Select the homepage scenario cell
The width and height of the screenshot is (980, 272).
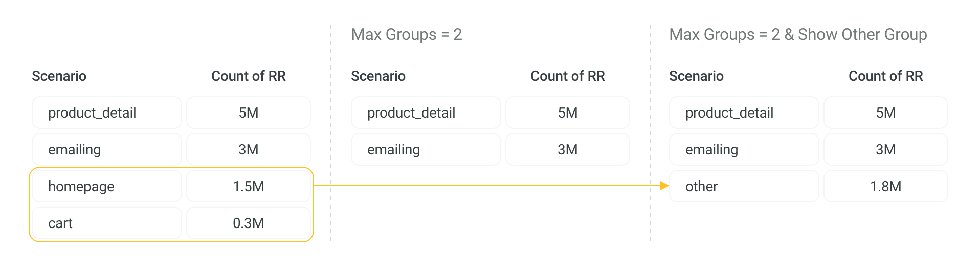point(107,186)
